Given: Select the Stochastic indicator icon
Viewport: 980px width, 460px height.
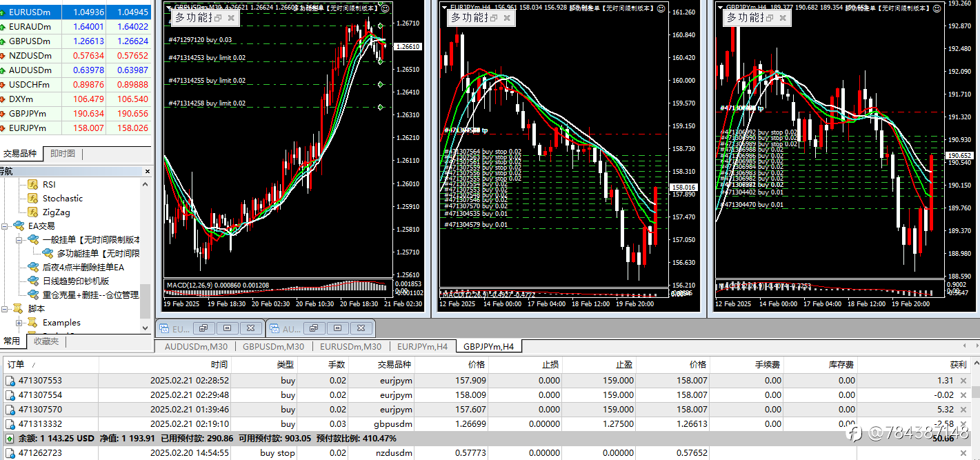Looking at the screenshot, I should point(32,198).
